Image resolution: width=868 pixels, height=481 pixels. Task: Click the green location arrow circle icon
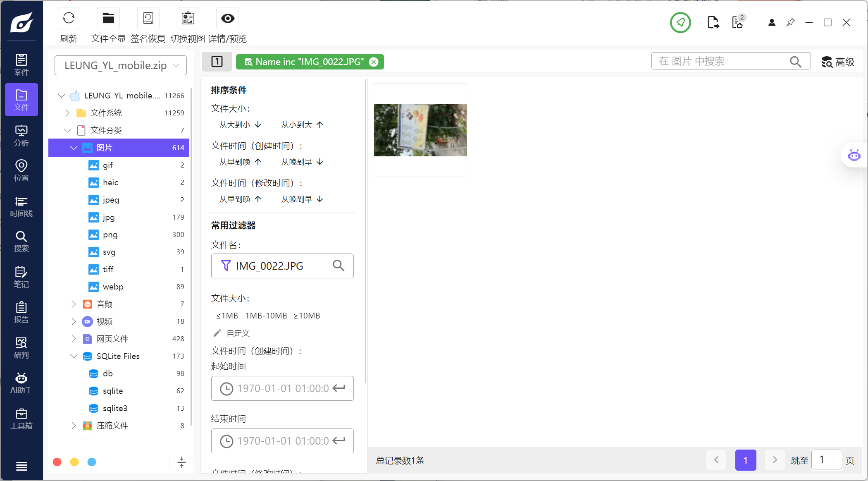click(680, 22)
